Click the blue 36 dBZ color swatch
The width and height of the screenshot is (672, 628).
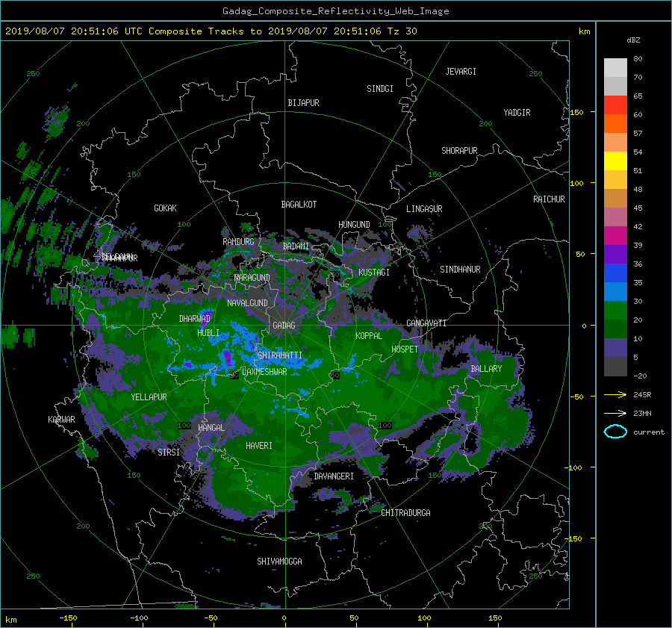click(615, 273)
